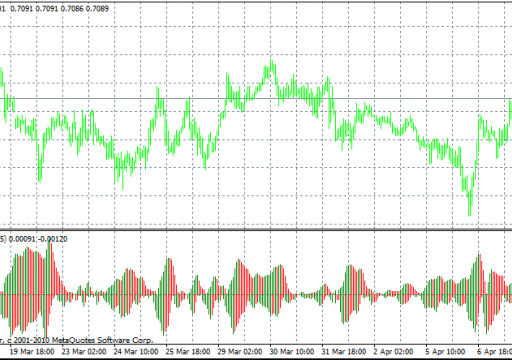Click the 24 Mar 10:00 time axis label

pos(136,352)
